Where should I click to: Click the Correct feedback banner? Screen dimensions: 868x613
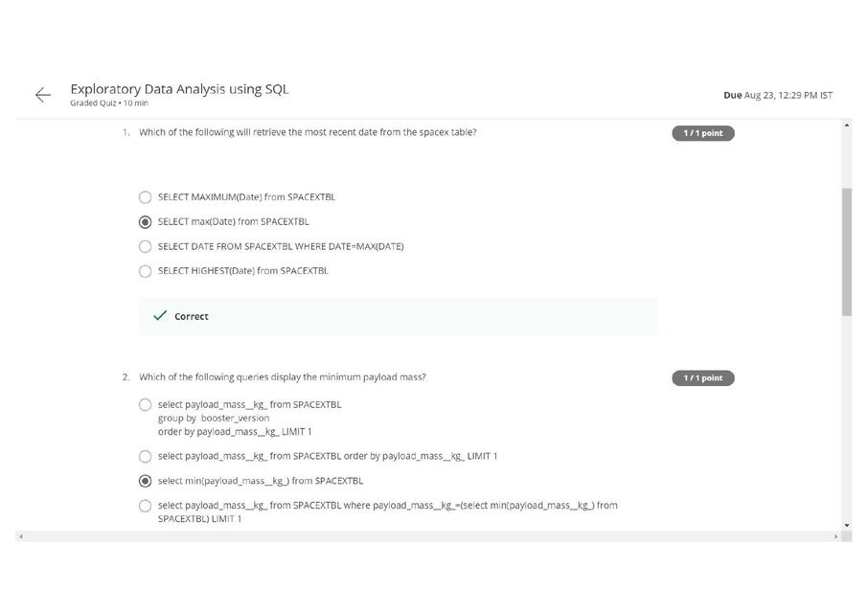click(x=399, y=315)
